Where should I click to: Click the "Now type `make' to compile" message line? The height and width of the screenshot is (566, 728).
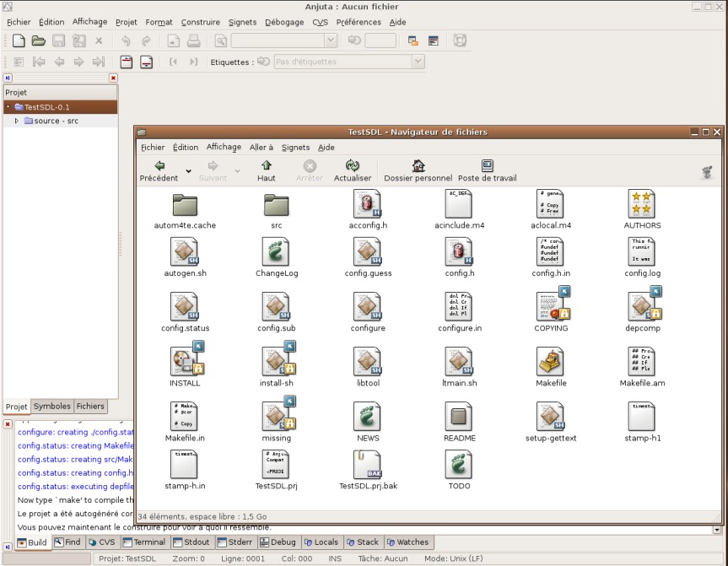click(x=76, y=500)
